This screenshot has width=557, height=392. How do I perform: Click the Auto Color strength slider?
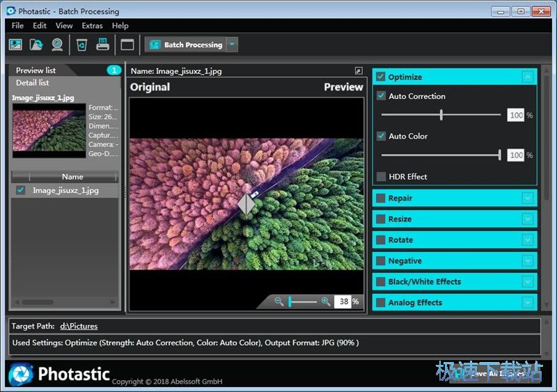[x=441, y=155]
